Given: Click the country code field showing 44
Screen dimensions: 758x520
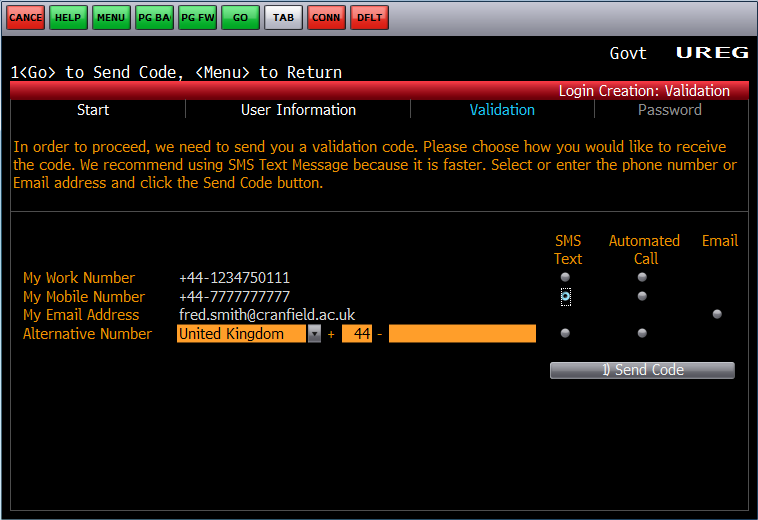Looking at the screenshot, I should point(357,334).
